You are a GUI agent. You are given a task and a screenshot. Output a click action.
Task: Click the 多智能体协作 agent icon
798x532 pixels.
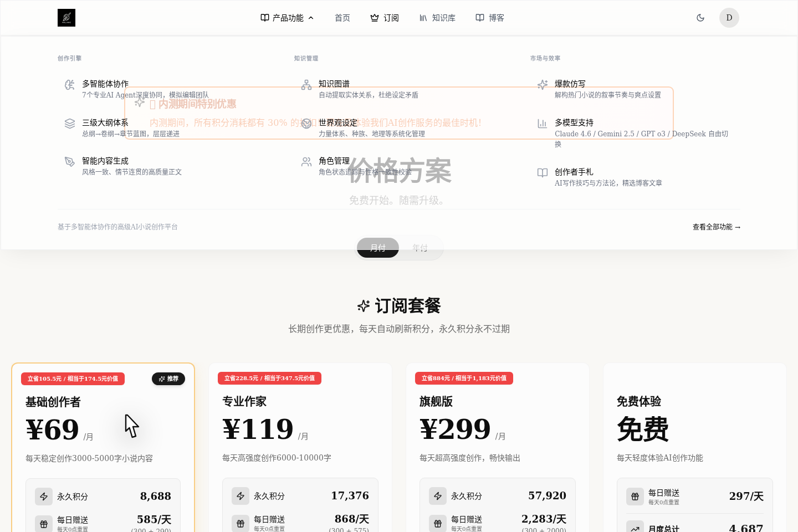click(69, 84)
